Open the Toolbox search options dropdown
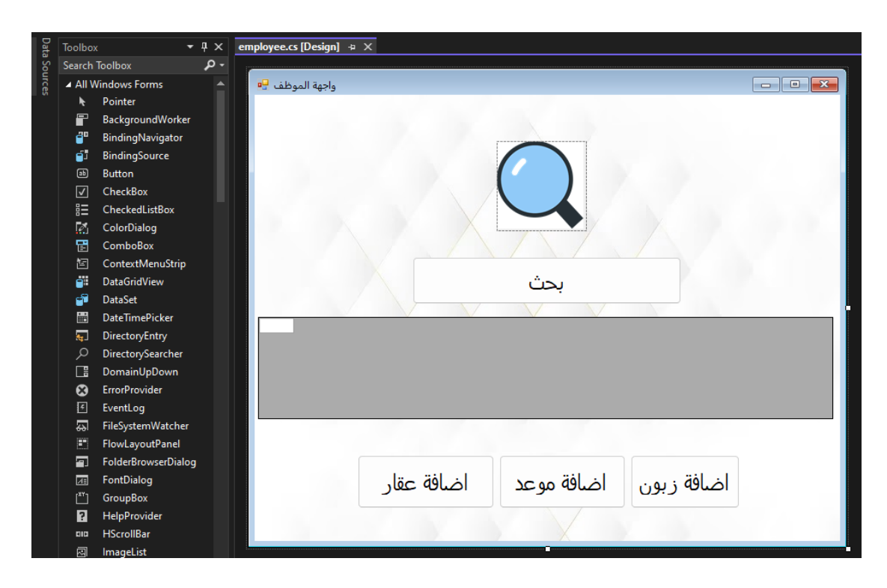Viewport: 887px width, 588px height. point(222,66)
